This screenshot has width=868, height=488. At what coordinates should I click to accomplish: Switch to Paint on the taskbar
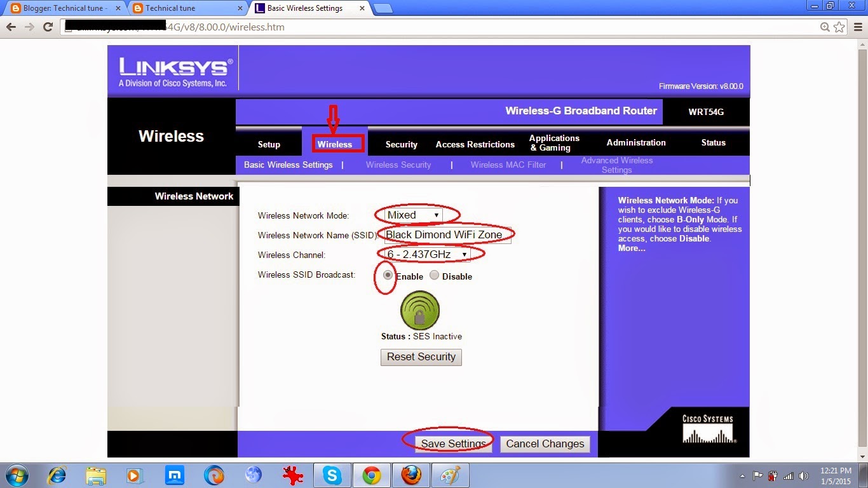pos(451,475)
